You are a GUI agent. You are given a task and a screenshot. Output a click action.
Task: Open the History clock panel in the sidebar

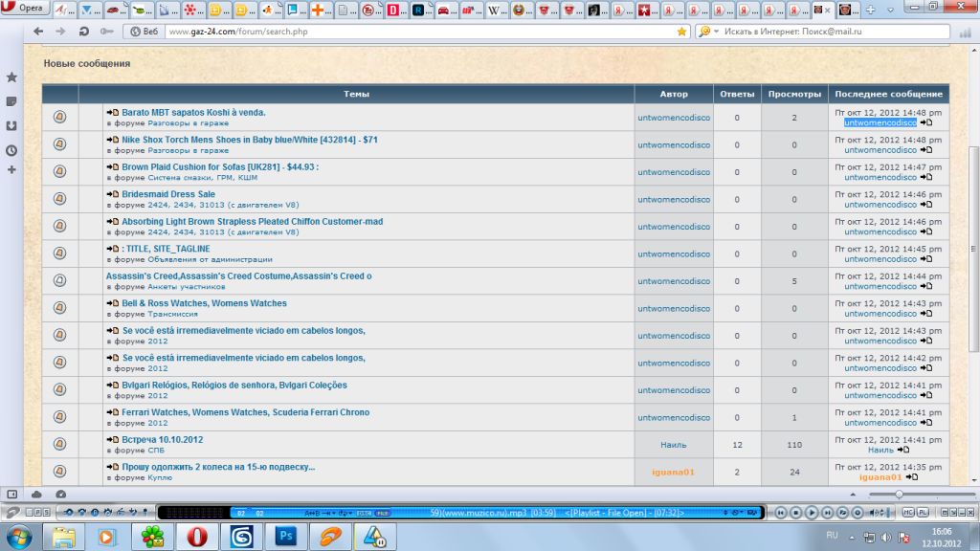(x=11, y=150)
